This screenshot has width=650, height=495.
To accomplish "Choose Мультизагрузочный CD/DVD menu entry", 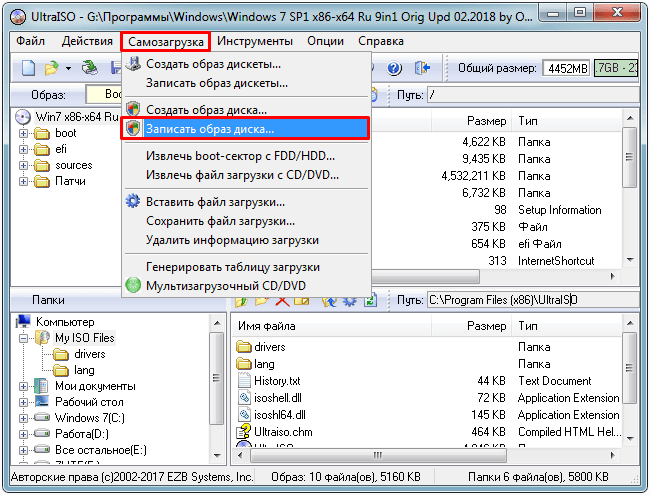I will tap(246, 286).
